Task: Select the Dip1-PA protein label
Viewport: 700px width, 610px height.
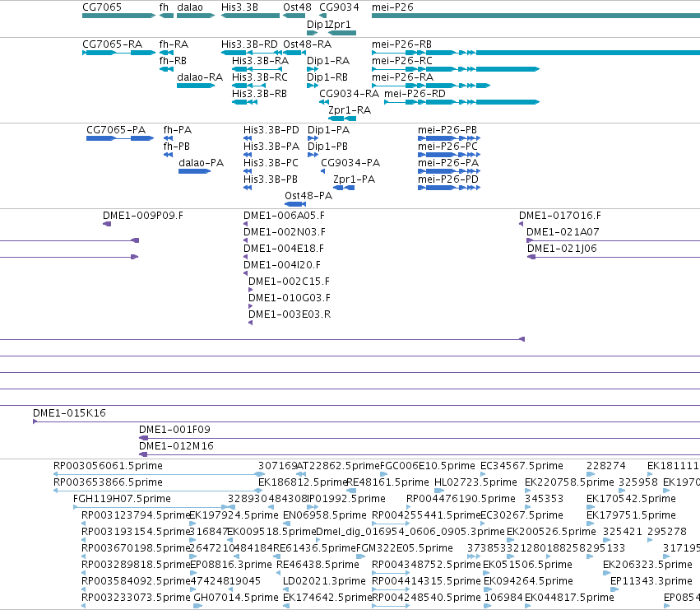Action: 328,130
